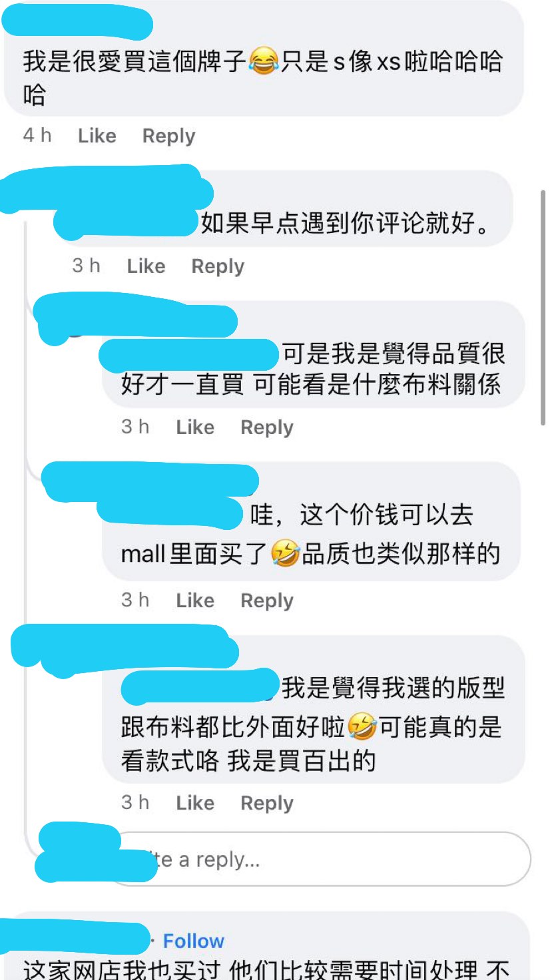Open the 4 h timestamp of first comment
This screenshot has width=550, height=980.
point(37,136)
